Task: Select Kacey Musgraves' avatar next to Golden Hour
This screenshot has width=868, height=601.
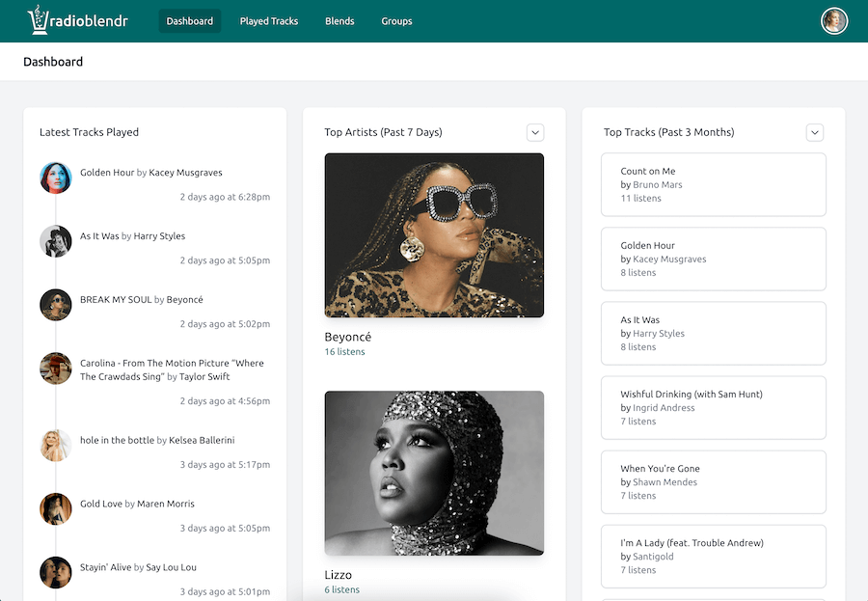Action: coord(55,178)
